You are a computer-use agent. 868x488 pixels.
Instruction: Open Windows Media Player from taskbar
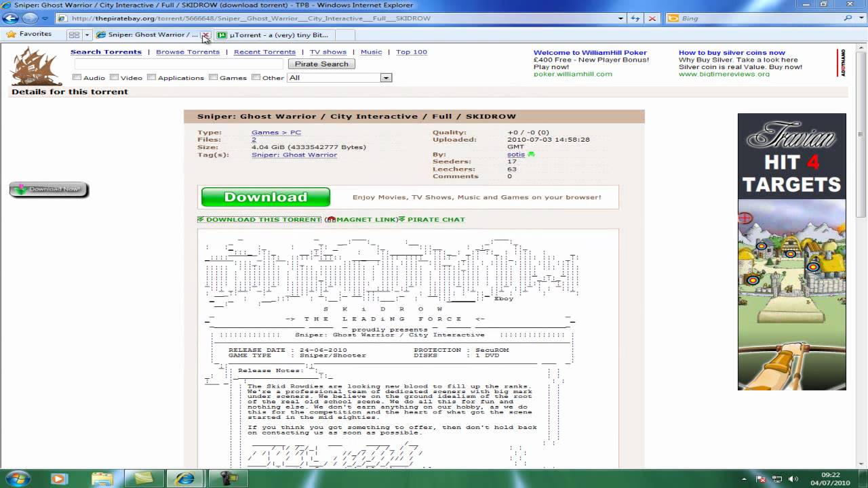[x=58, y=479]
